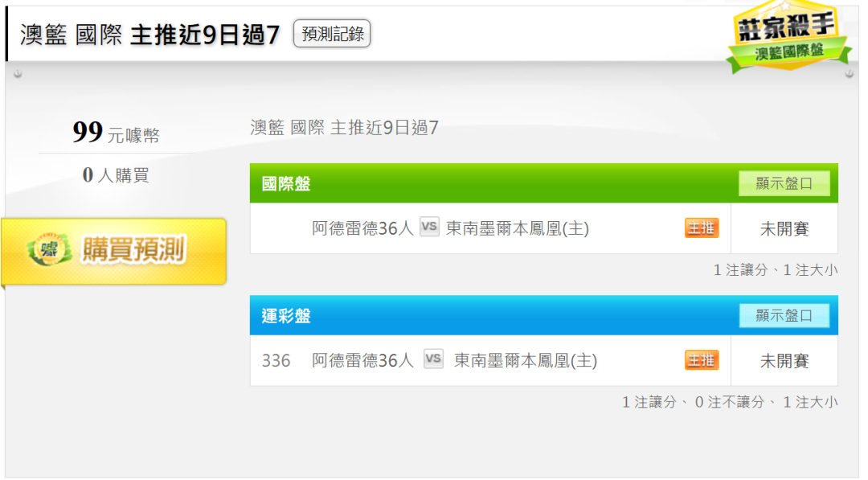The width and height of the screenshot is (868, 480).
Task: Click game number 336 in 運彩盤
Action: click(276, 360)
